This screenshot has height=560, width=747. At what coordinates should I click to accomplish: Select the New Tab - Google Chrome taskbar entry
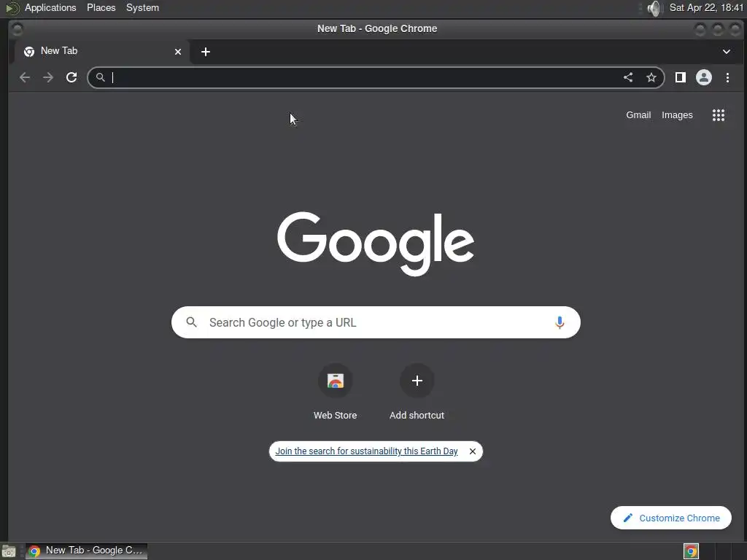coord(86,551)
